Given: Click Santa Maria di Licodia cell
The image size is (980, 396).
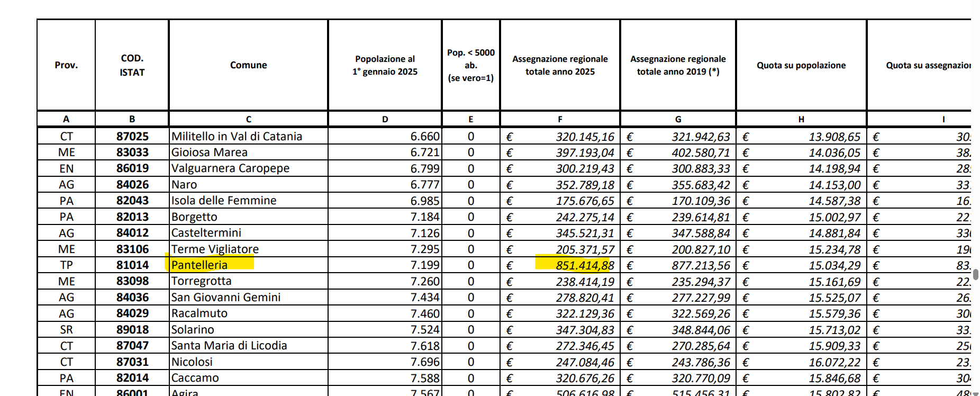Looking at the screenshot, I should [x=229, y=346].
